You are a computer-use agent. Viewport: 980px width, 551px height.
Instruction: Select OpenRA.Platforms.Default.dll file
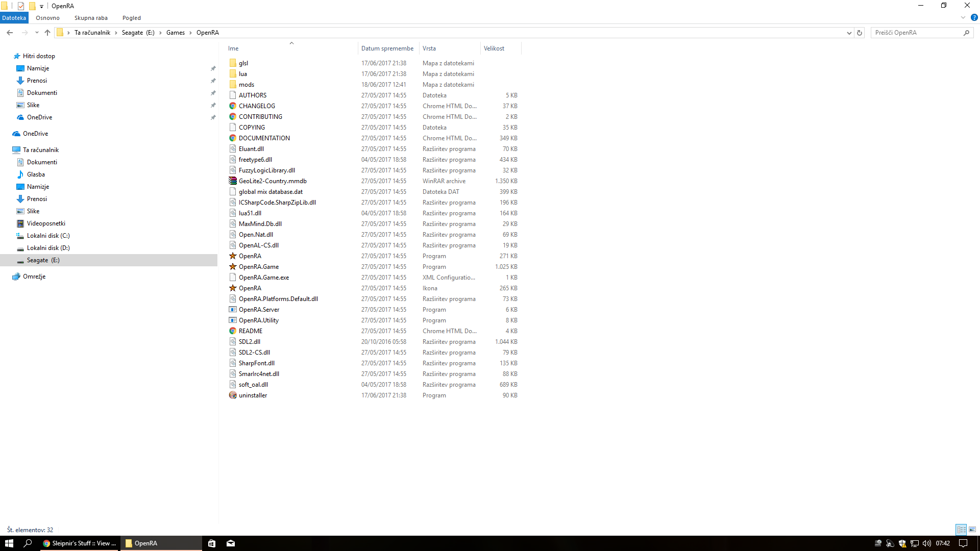pos(278,299)
